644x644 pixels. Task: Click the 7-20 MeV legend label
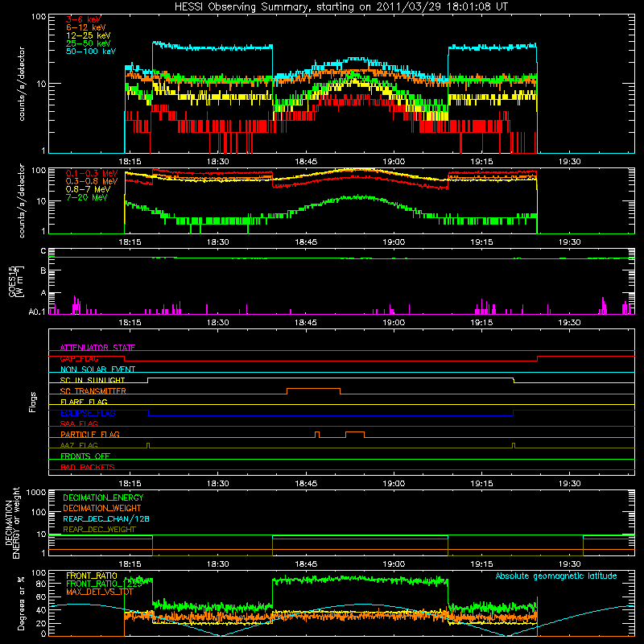coord(87,197)
